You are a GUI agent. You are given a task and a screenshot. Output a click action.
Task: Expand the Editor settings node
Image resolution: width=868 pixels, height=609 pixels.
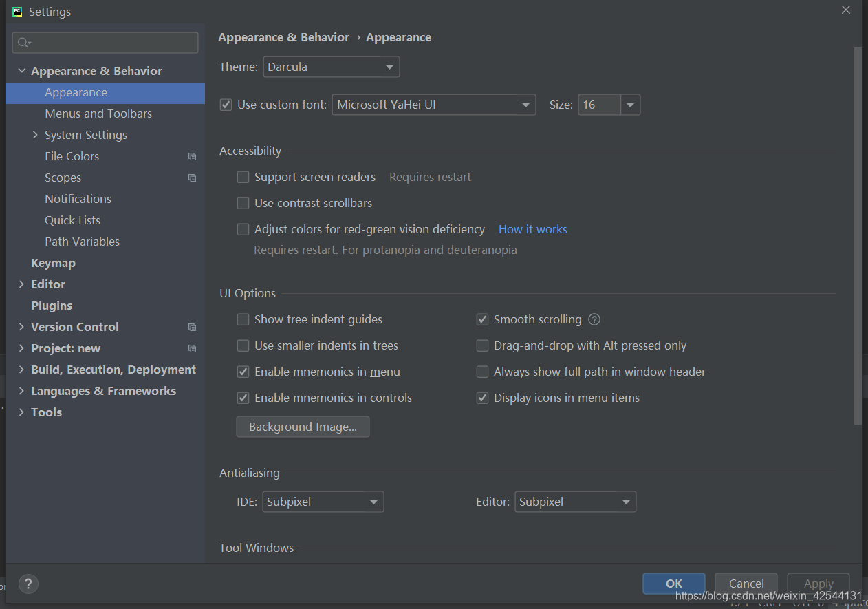(22, 284)
